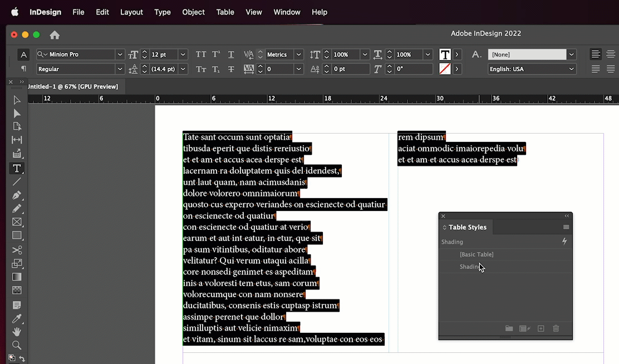This screenshot has width=619, height=364.
Task: Select the Rectangle Frame tool
Action: (17, 222)
